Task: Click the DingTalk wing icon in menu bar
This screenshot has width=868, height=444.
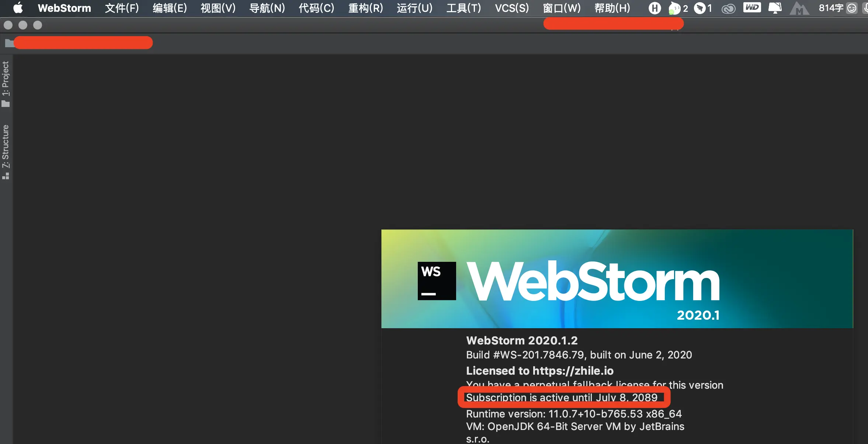Action: click(699, 8)
